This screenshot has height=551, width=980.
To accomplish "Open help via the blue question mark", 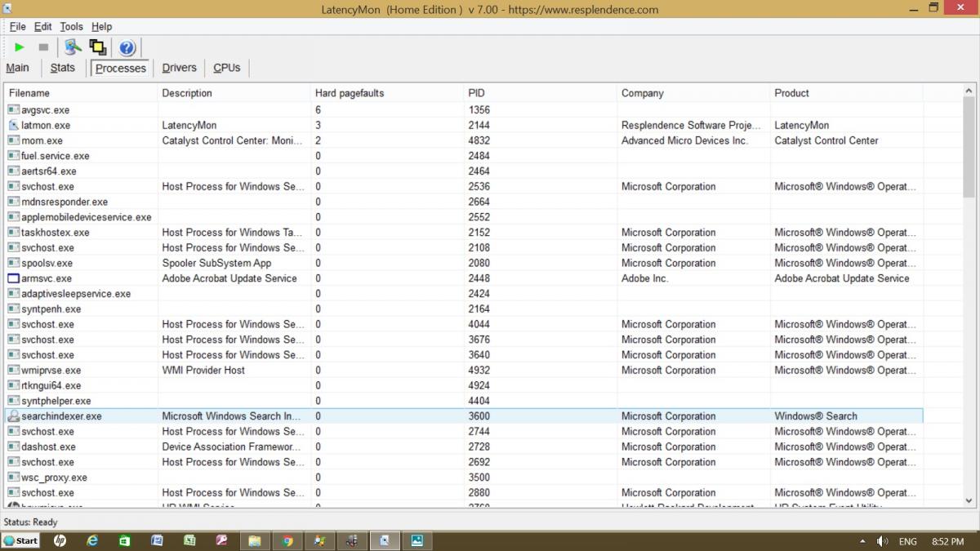I will click(x=127, y=47).
